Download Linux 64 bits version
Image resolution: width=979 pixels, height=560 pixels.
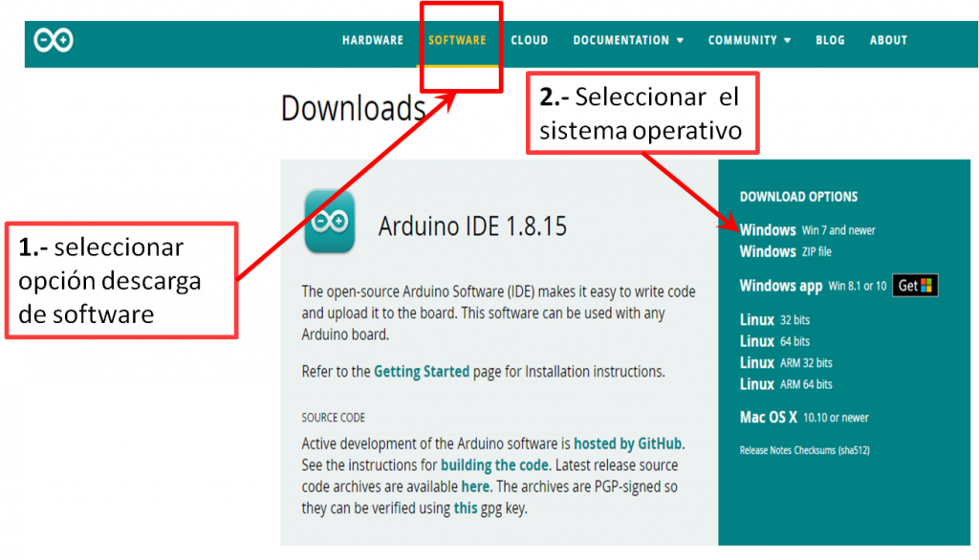(x=774, y=341)
